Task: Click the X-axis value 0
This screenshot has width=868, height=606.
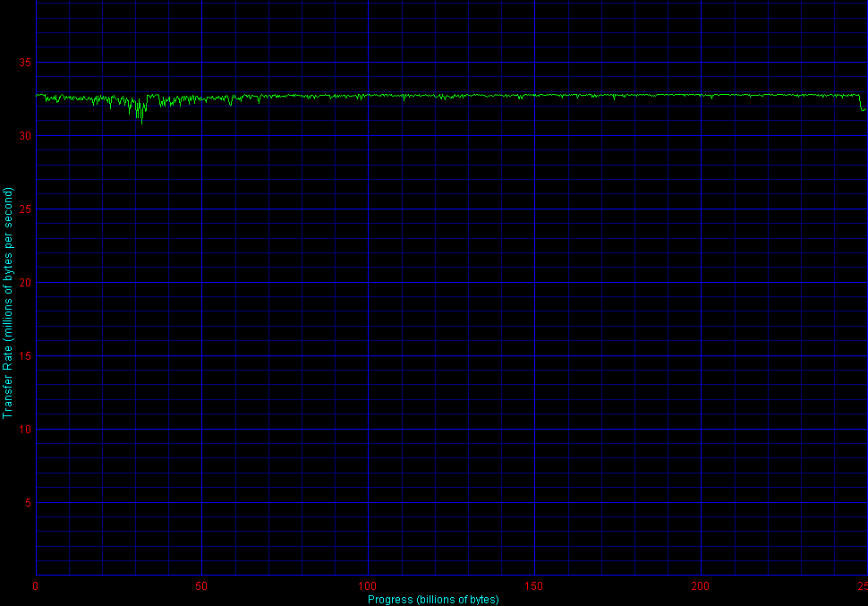Action: [x=36, y=586]
